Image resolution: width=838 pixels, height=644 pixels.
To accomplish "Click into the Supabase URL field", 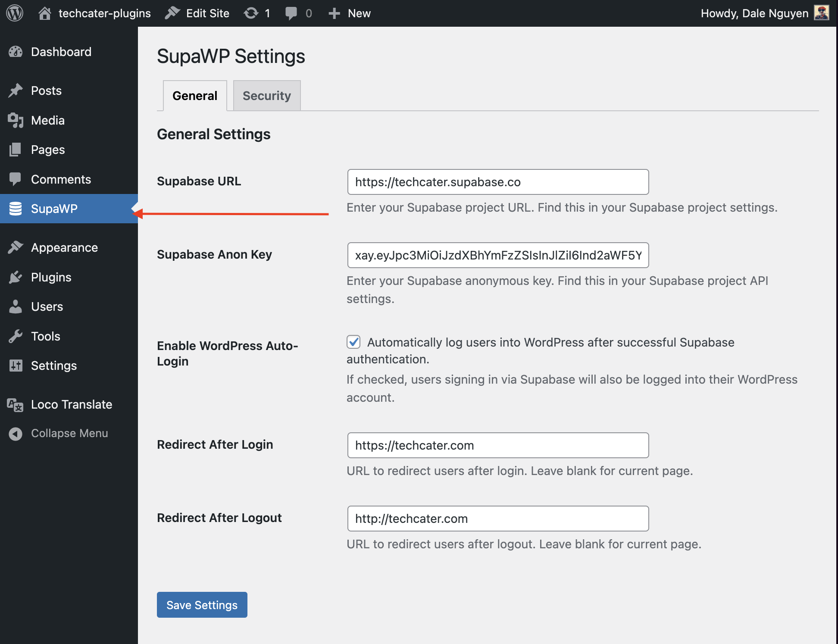I will point(498,182).
